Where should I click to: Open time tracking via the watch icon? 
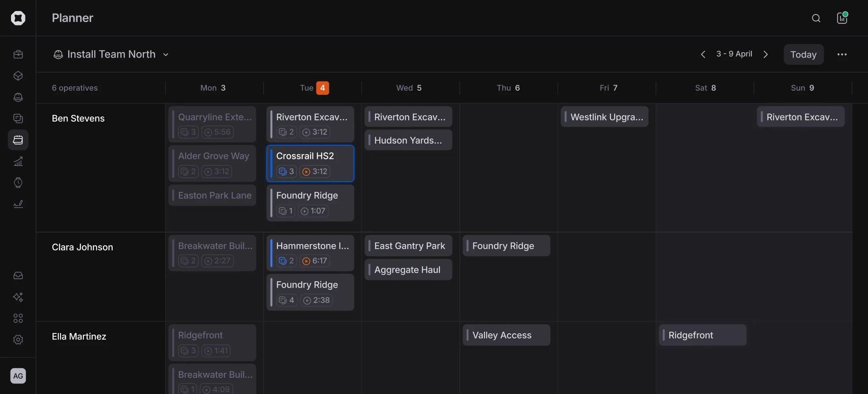coord(18,183)
